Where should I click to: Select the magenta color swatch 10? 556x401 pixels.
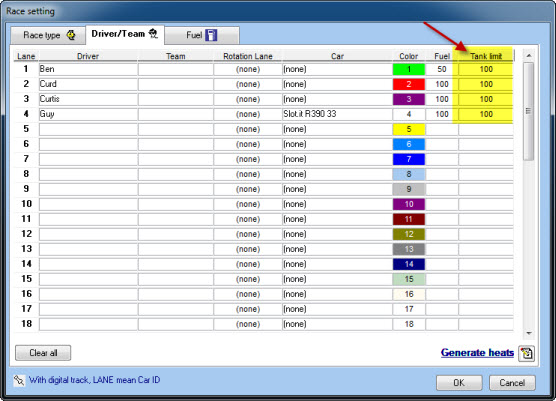[x=409, y=204]
